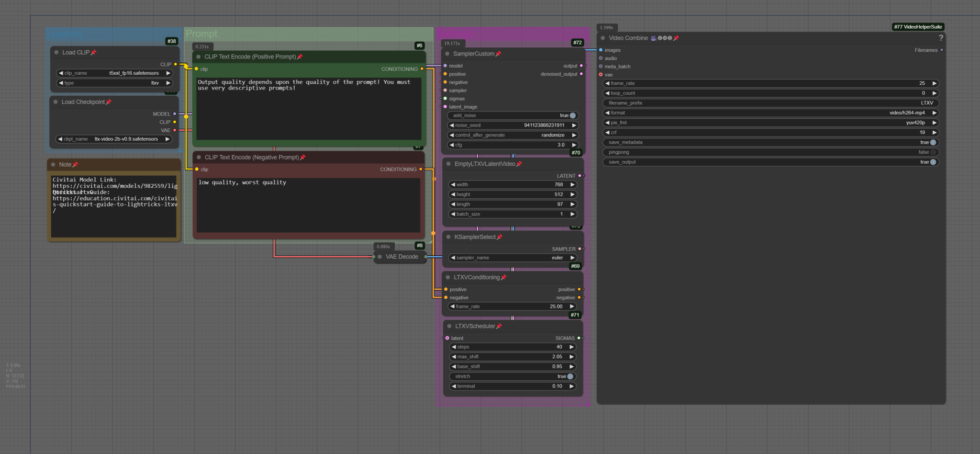Open the clip_name dropdown in Load CLIP
980x454 pixels.
[114, 73]
